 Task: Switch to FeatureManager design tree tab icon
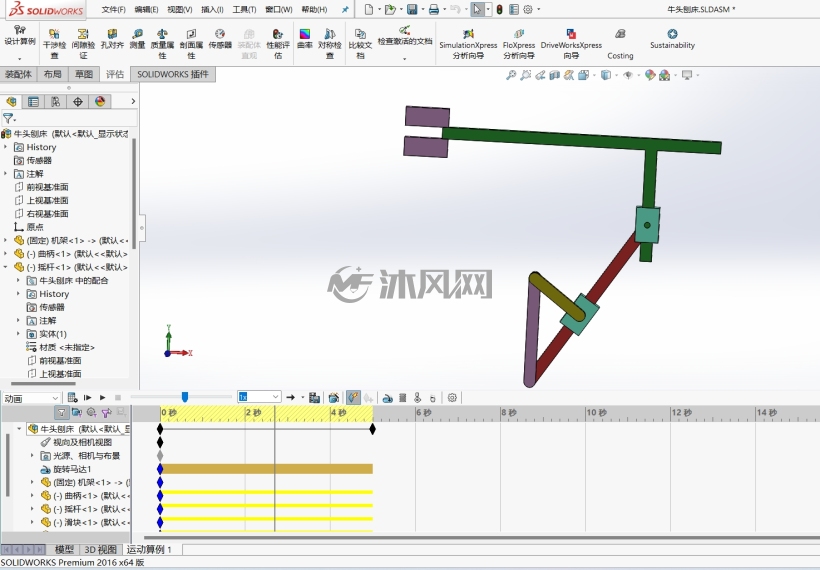pyautogui.click(x=11, y=101)
